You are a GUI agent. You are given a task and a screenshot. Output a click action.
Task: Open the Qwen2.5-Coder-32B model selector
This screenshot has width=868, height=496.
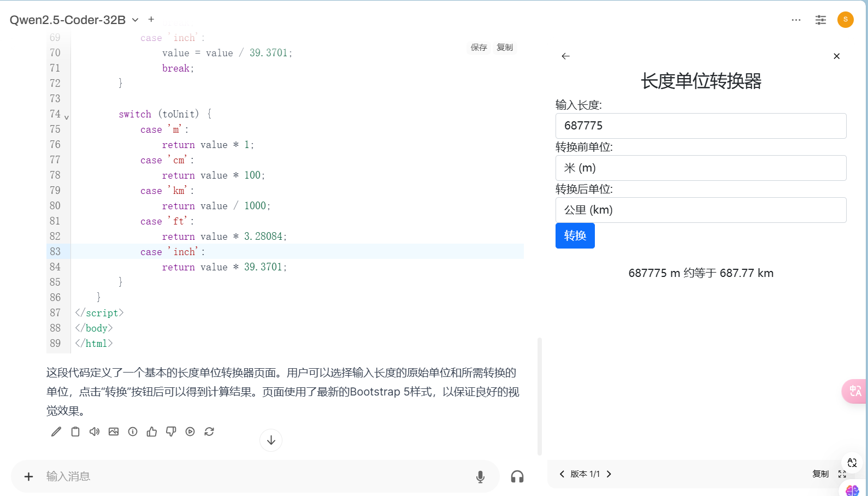point(74,20)
